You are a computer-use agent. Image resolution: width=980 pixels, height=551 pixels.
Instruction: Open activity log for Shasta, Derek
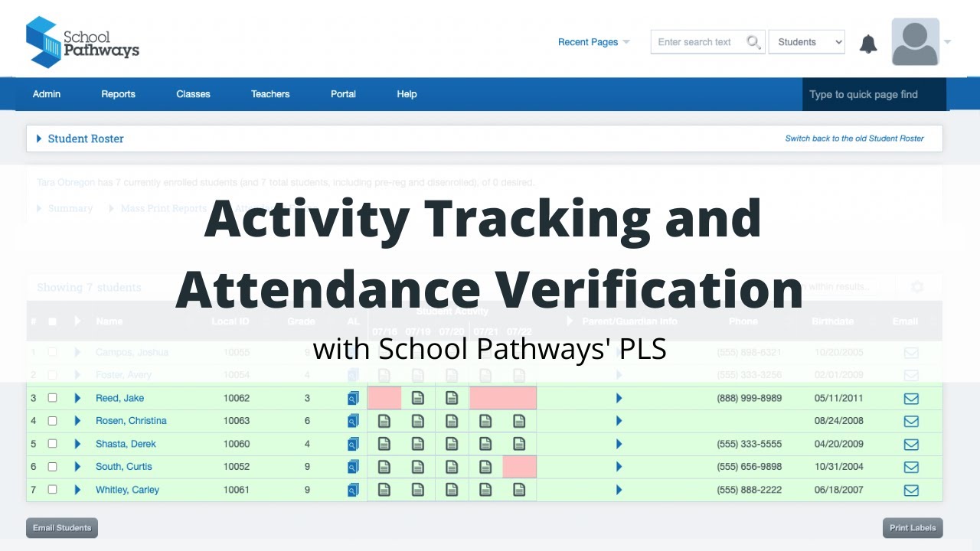coord(353,444)
